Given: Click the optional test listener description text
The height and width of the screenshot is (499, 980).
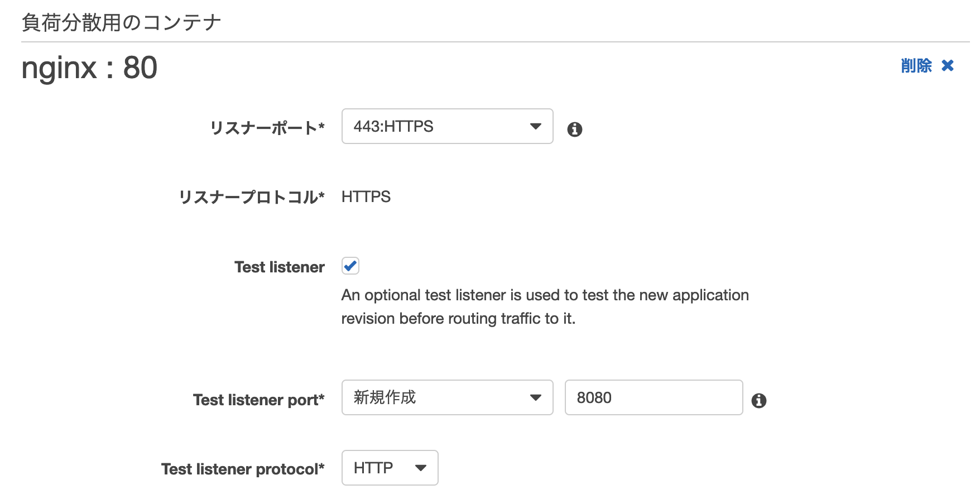Looking at the screenshot, I should pyautogui.click(x=544, y=306).
